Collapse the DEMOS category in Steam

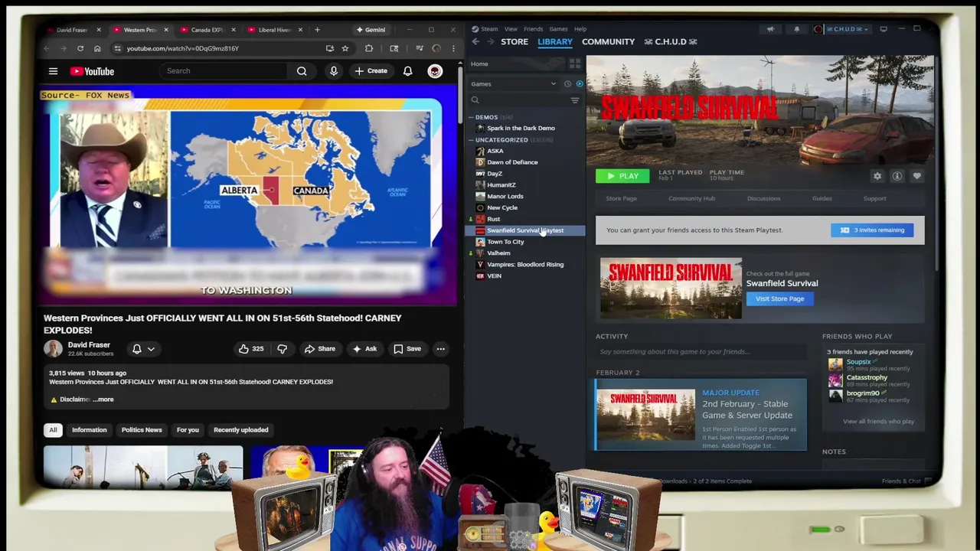472,118
